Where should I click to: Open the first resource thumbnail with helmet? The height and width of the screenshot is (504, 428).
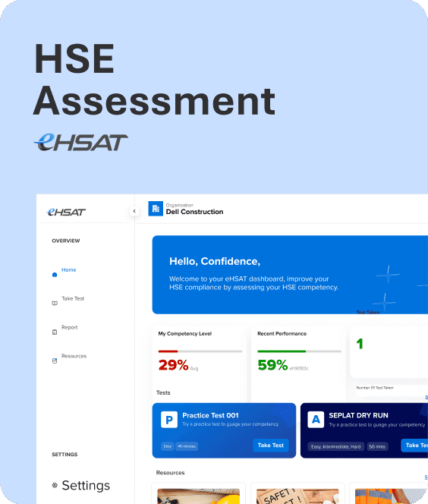pyautogui.click(x=198, y=496)
